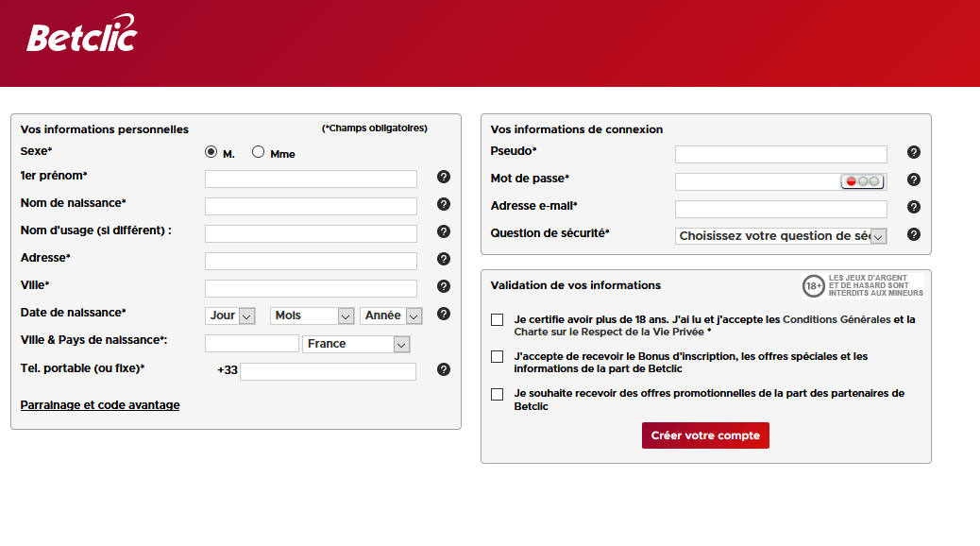Focus the Nom d'usage input field
980x546 pixels.
pyautogui.click(x=311, y=234)
